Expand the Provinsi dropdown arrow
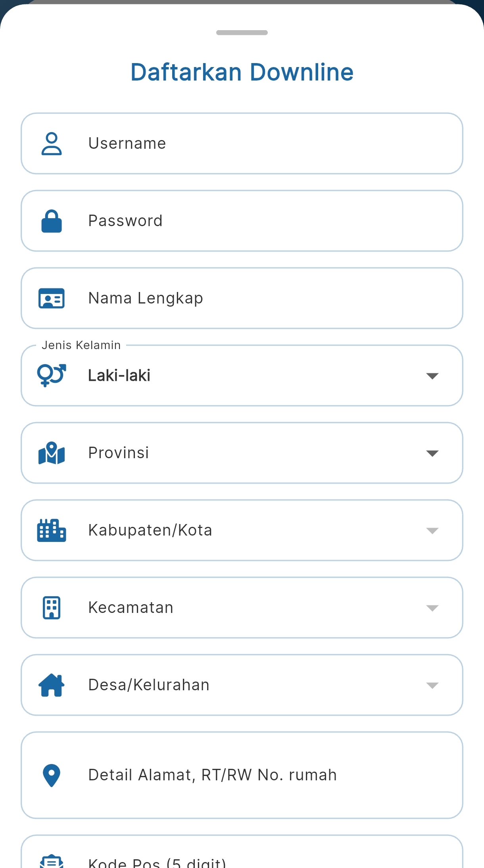Image resolution: width=484 pixels, height=868 pixels. [x=432, y=453]
